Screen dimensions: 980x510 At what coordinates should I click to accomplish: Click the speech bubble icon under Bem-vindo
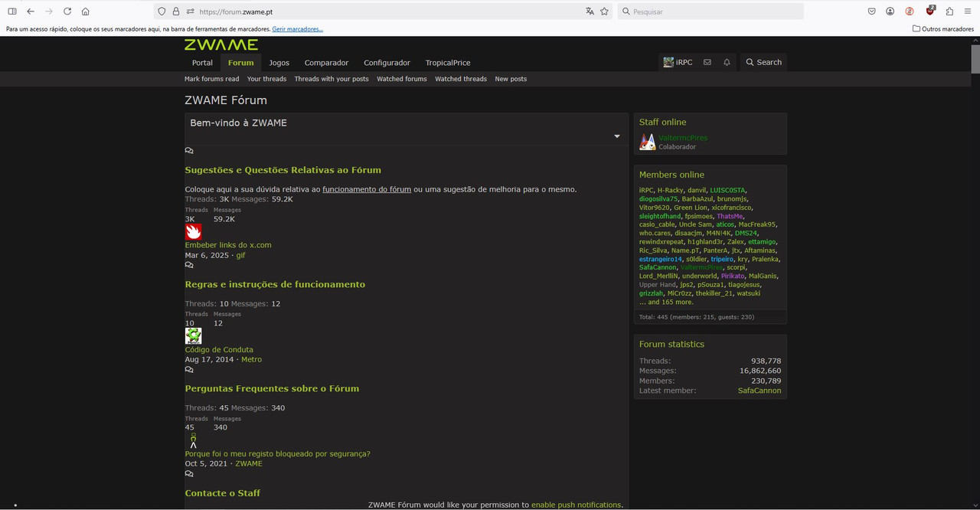coord(189,151)
